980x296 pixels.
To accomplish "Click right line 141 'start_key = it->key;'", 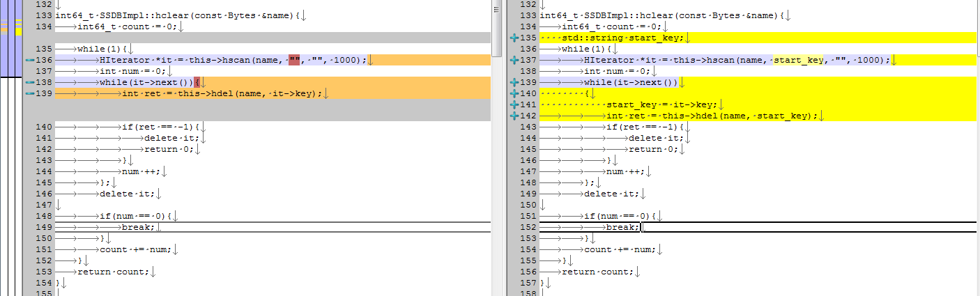I will [662, 104].
